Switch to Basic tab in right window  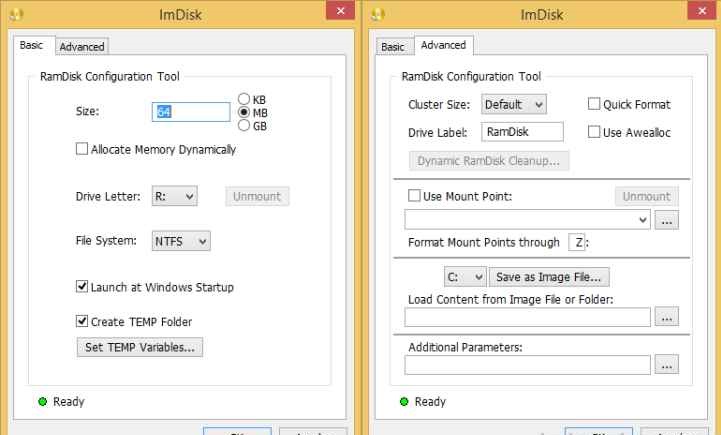pos(393,47)
